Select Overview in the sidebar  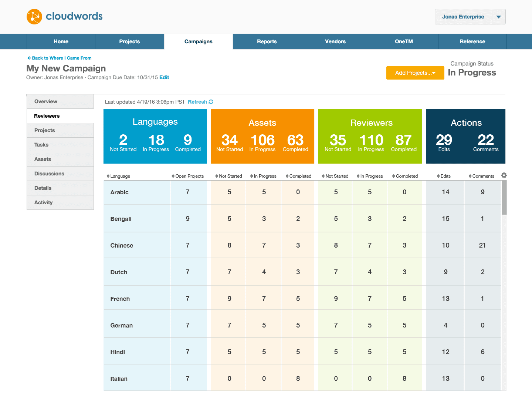coord(60,101)
